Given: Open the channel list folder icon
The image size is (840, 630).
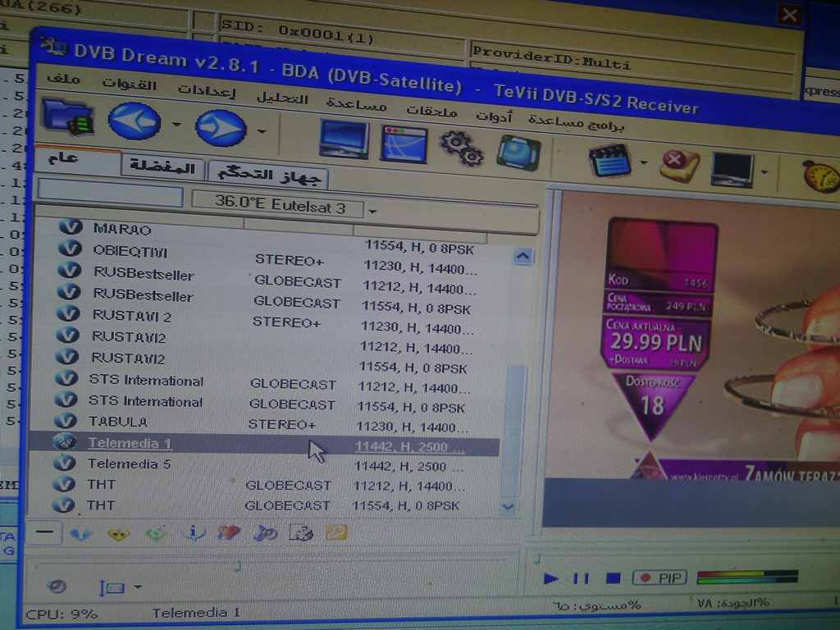Looking at the screenshot, I should (68, 116).
